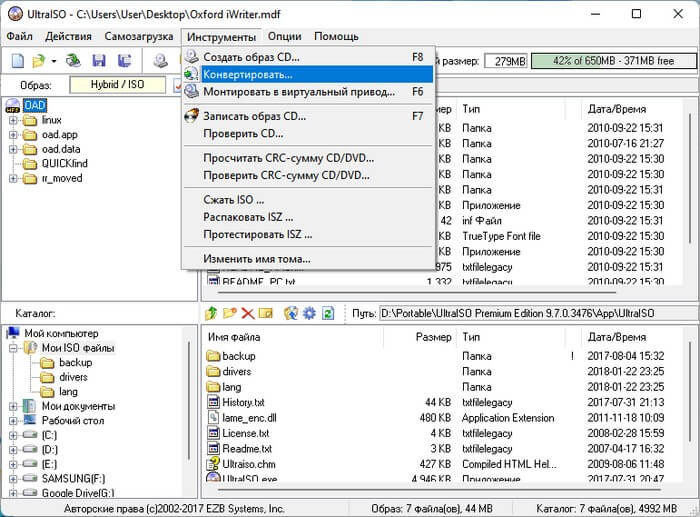
Task: Select the QUICKfind folder in image tree
Action: coord(64,163)
